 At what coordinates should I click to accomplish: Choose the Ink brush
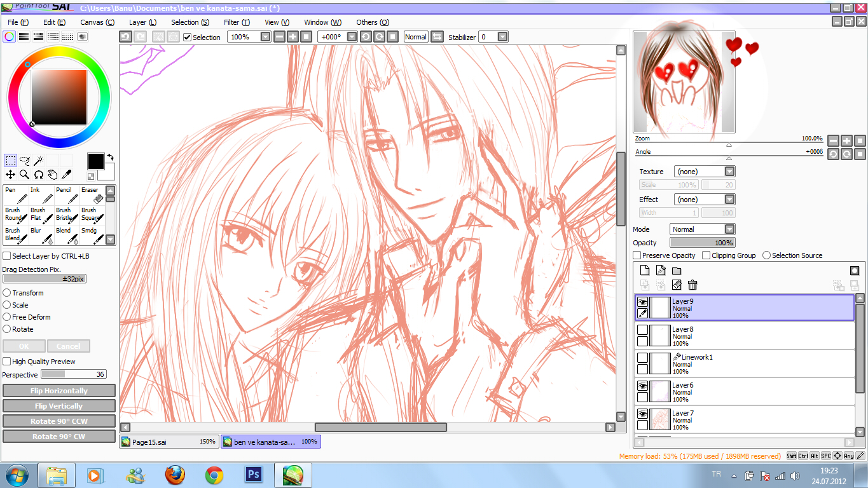[x=41, y=195]
